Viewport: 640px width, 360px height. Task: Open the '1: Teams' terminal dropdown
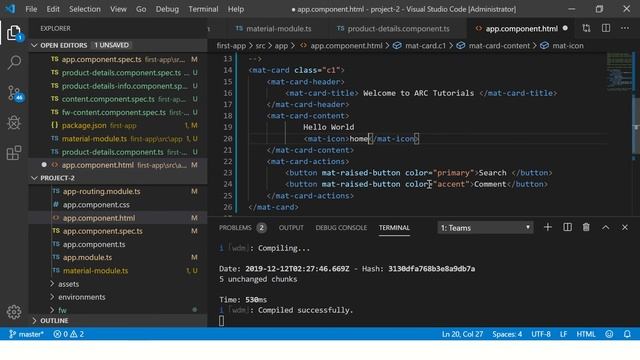click(x=485, y=228)
